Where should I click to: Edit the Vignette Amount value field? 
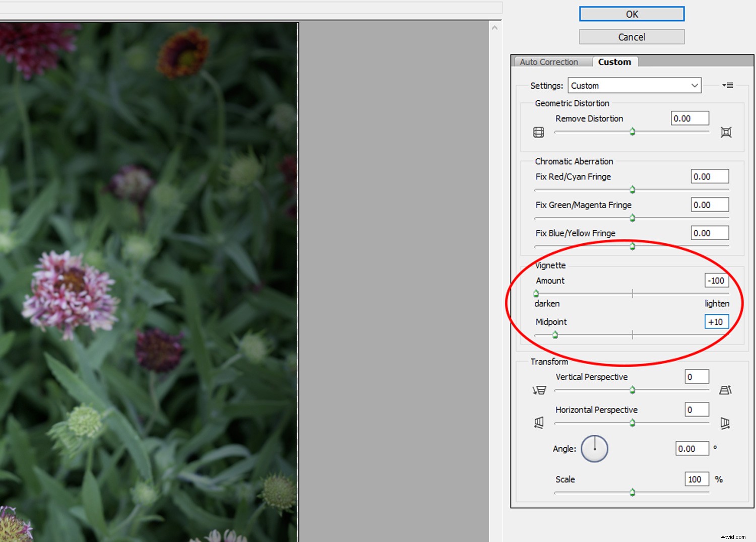[716, 281]
